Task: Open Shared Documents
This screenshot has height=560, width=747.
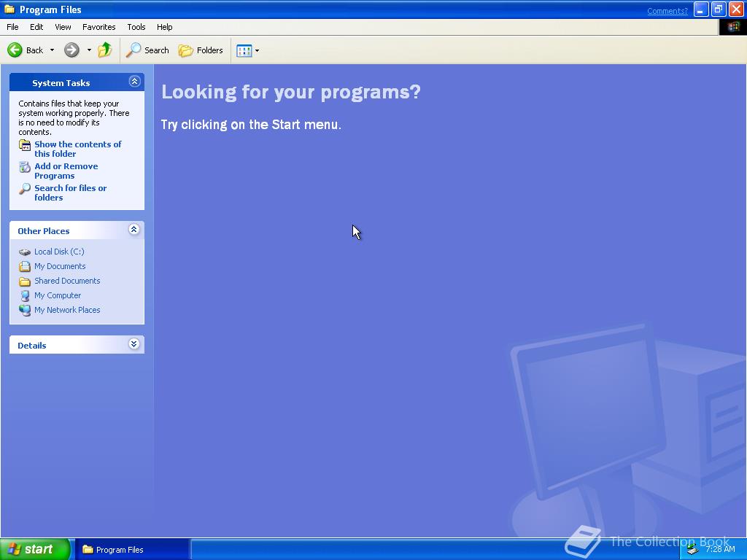Action: point(67,281)
